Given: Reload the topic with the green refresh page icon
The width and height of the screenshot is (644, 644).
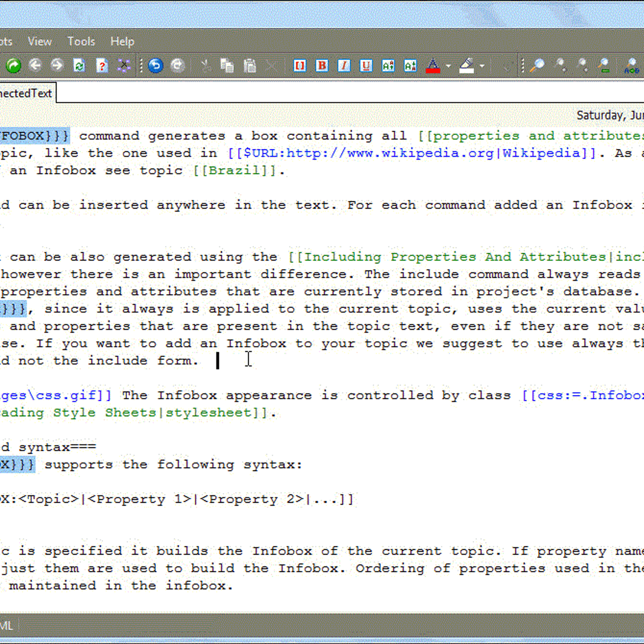Looking at the screenshot, I should click(x=79, y=65).
